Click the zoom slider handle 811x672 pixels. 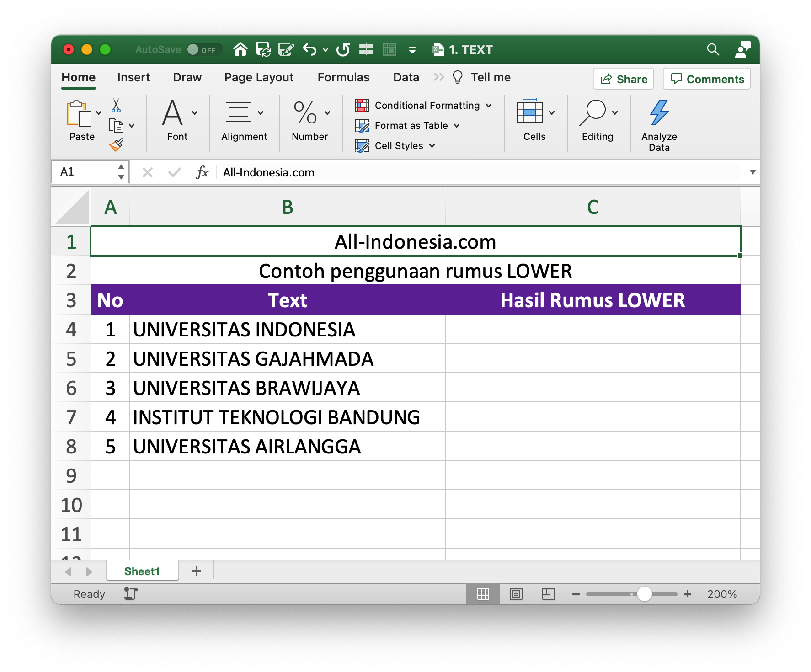644,594
